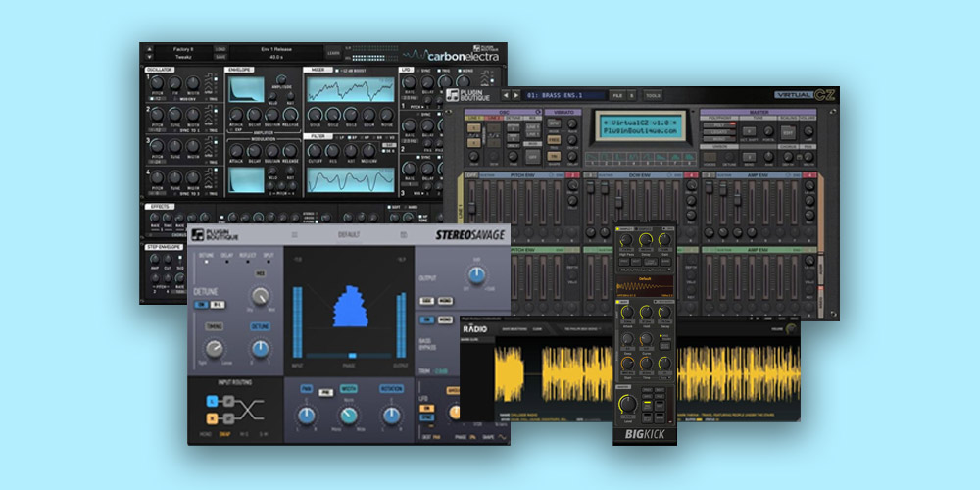
Task: Click the TIMING knob in Stereo Savage
Action: pyautogui.click(x=215, y=349)
